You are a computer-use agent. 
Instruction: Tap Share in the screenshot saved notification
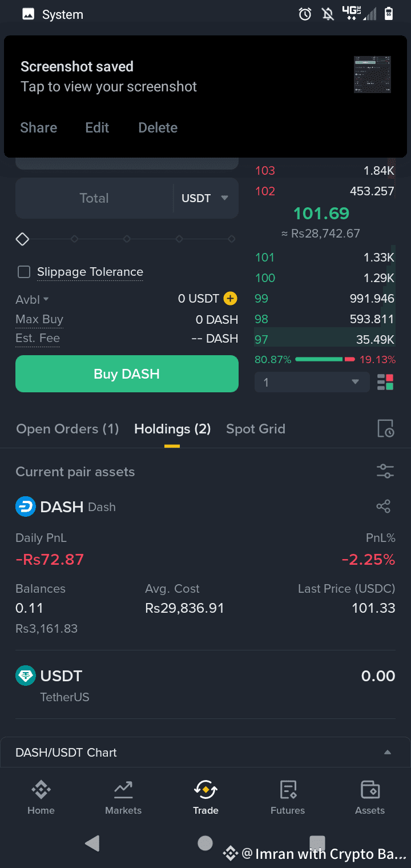click(39, 127)
